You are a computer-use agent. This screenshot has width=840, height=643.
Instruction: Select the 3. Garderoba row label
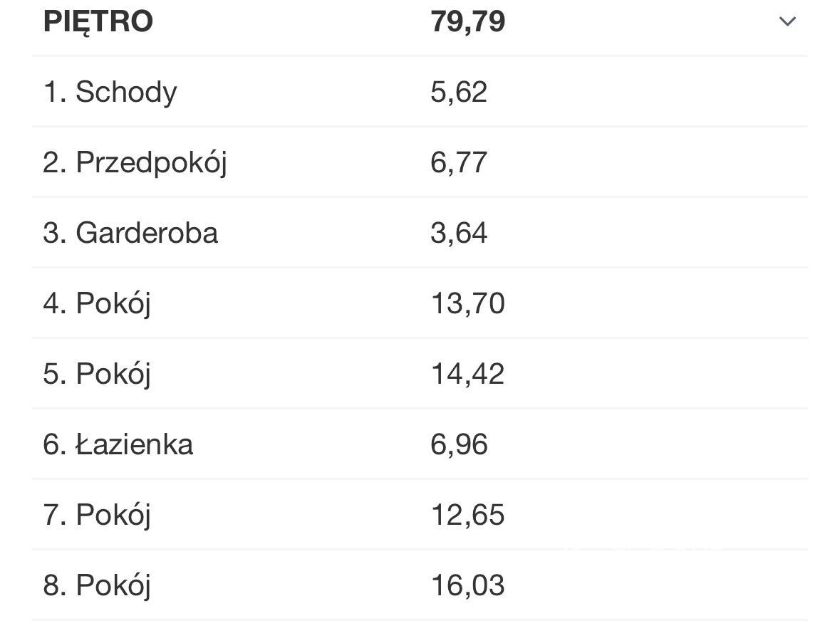click(130, 234)
